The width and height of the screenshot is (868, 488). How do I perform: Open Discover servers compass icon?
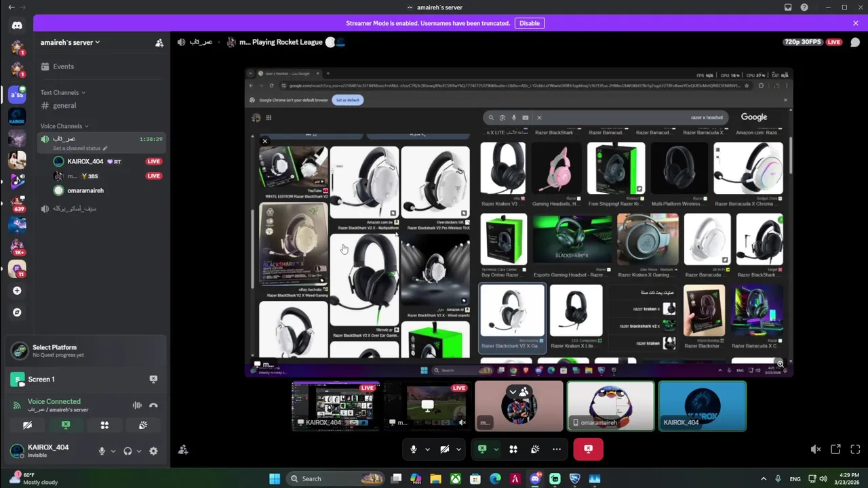(x=17, y=312)
